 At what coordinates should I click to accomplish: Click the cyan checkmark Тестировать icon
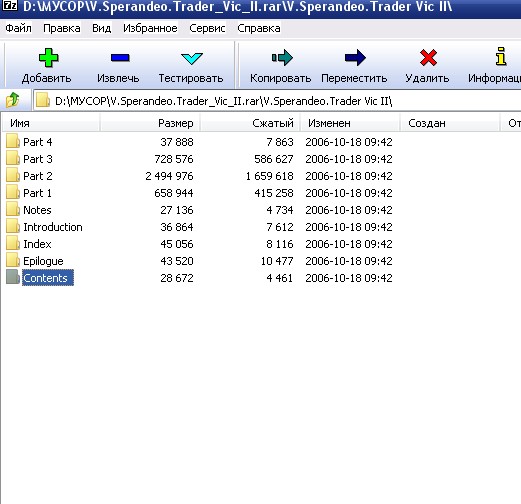click(192, 58)
